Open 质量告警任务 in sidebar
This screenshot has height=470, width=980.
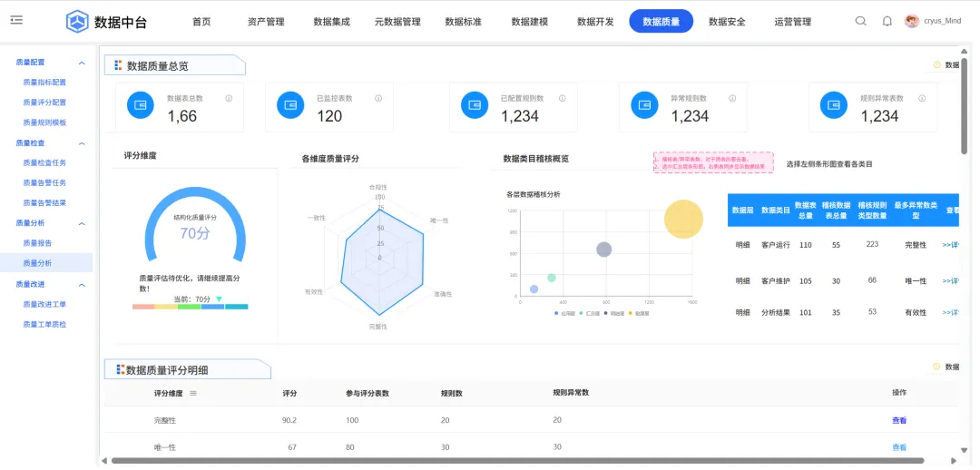coord(44,182)
